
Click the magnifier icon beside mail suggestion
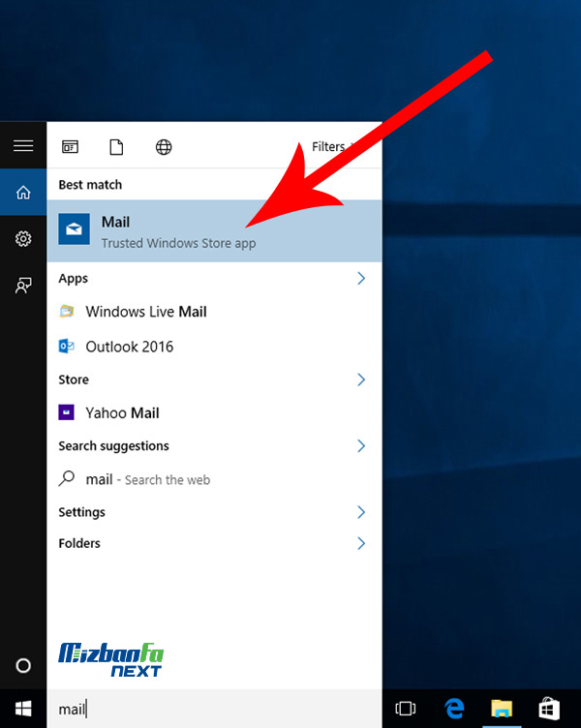pyautogui.click(x=67, y=478)
